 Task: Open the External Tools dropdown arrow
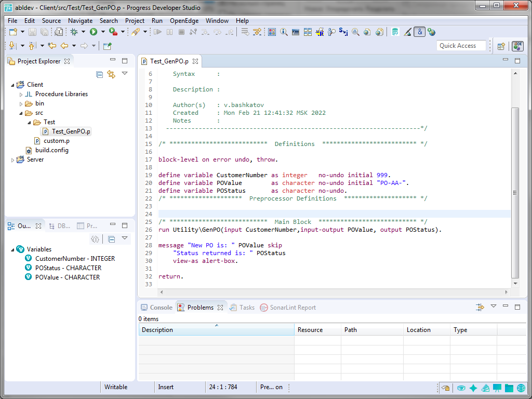(x=123, y=32)
